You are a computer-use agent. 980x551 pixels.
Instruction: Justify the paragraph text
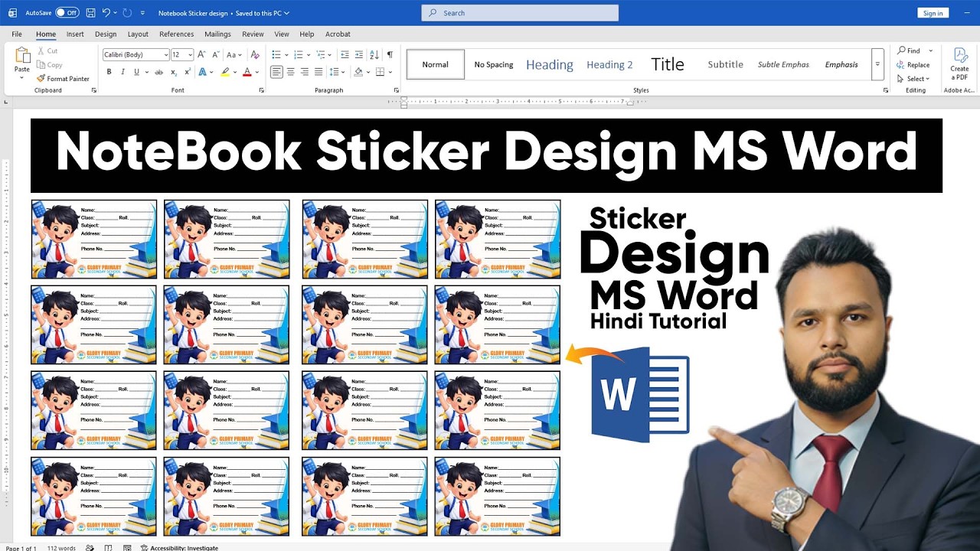click(x=318, y=72)
